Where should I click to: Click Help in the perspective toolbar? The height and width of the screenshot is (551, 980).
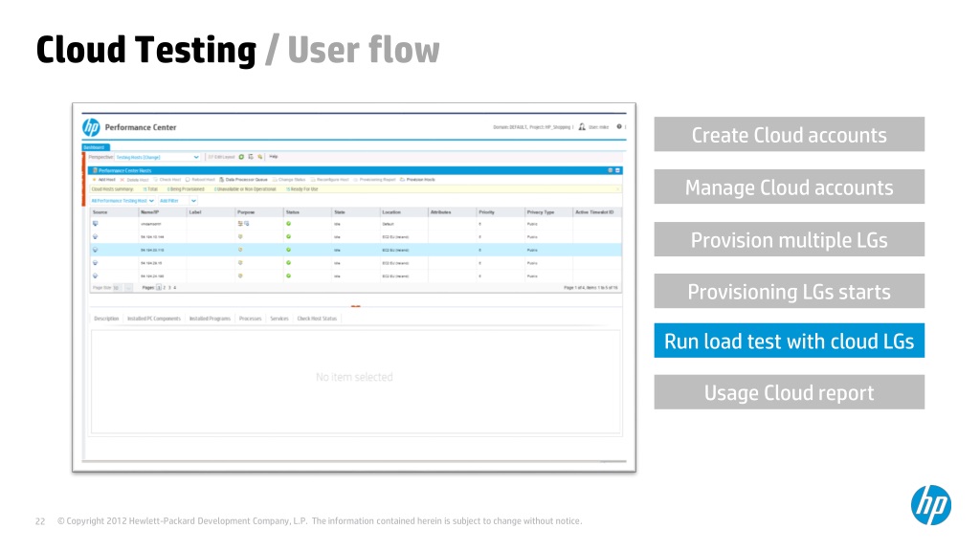[x=274, y=157]
